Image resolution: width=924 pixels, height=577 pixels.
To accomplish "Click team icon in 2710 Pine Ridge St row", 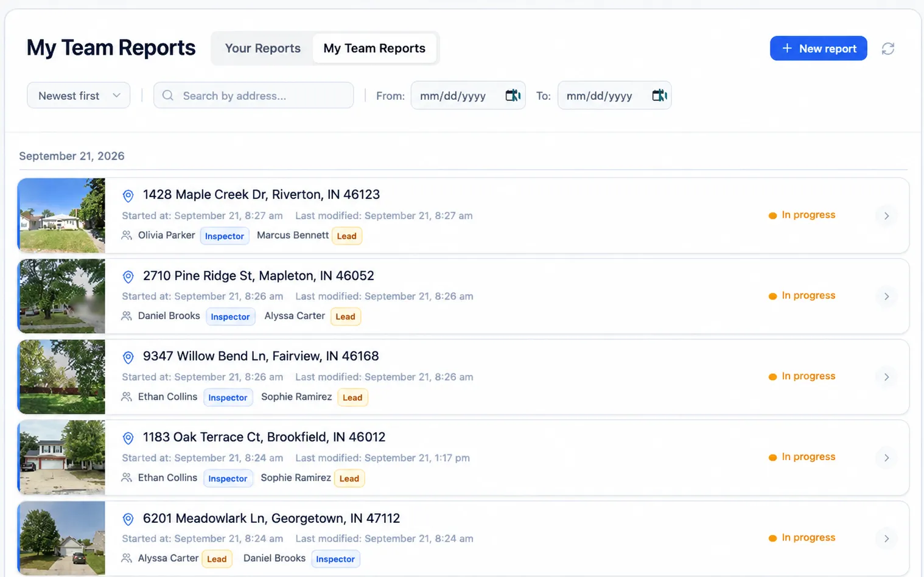I will [x=127, y=316].
